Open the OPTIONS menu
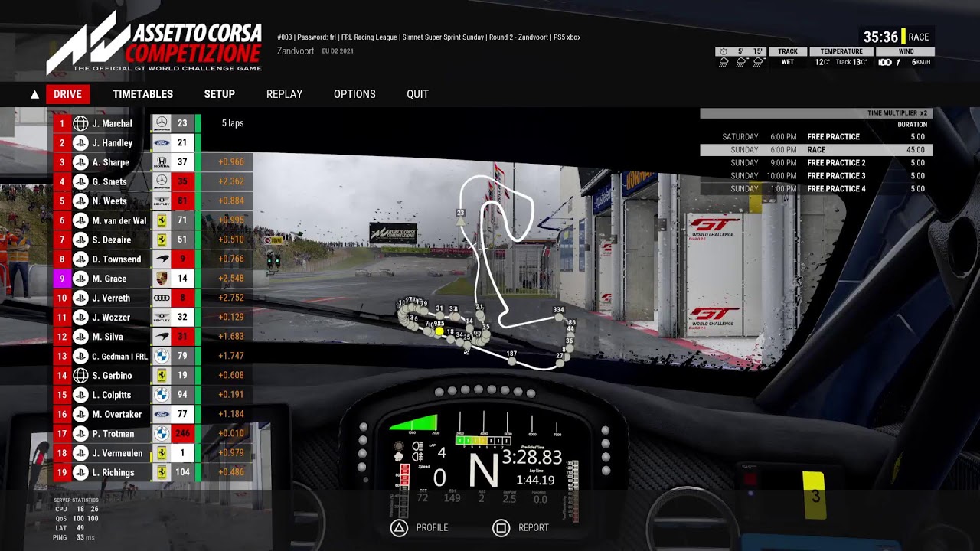The width and height of the screenshot is (980, 551). point(354,94)
